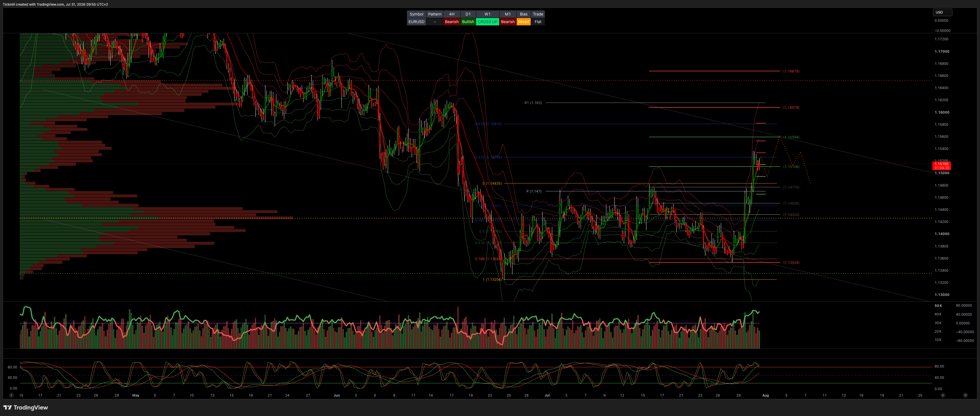Click the 4H column header

click(x=452, y=14)
